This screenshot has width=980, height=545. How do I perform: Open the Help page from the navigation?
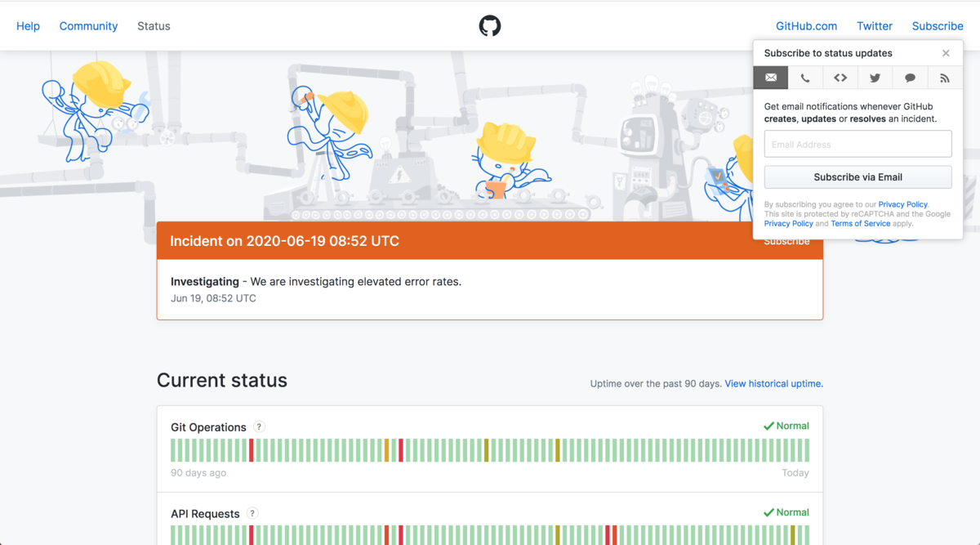coord(28,25)
